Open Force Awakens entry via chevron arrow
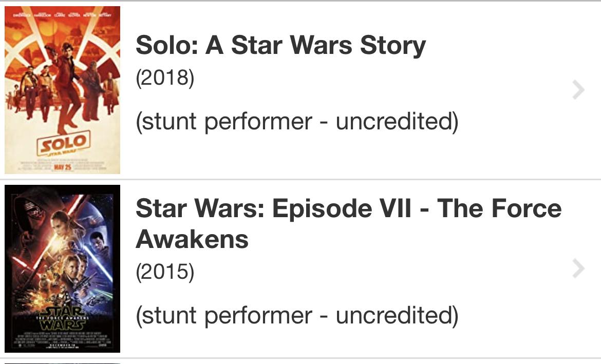This screenshot has width=601, height=364. [x=578, y=269]
